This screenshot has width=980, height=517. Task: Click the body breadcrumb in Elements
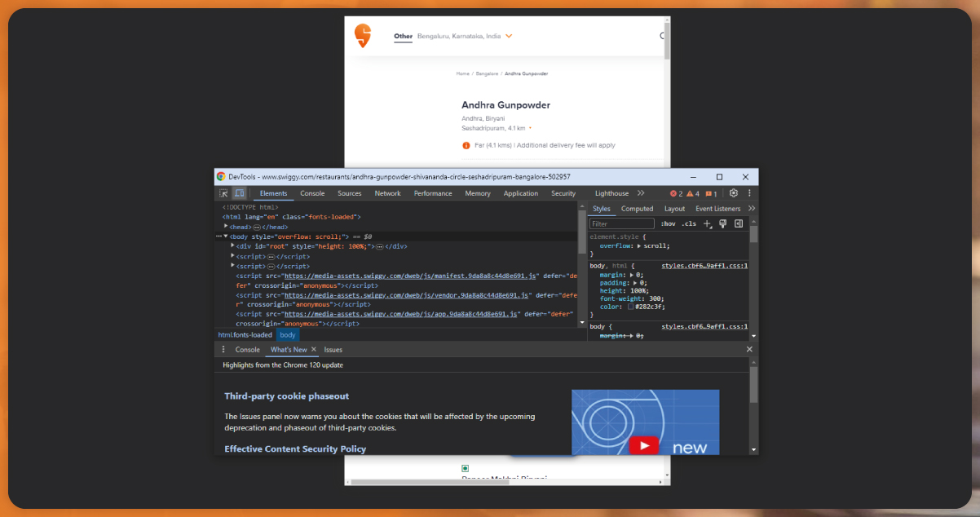click(287, 334)
